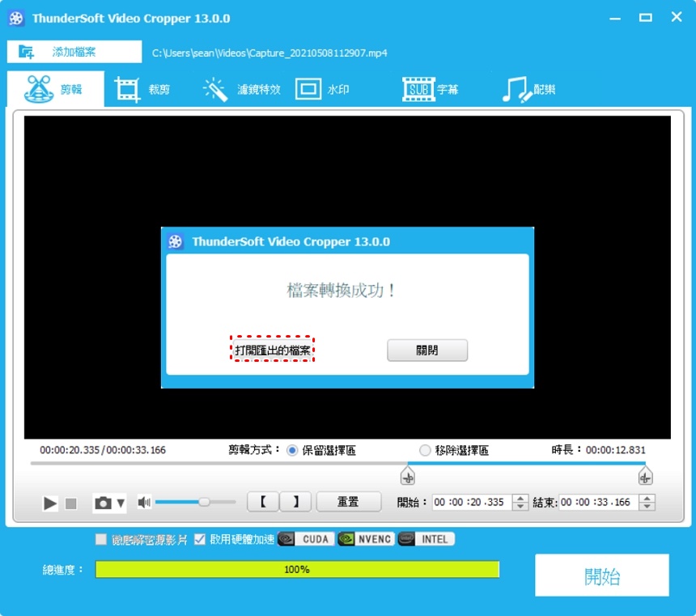Decrease the 結束 end time stepper
Image resolution: width=696 pixels, height=616 pixels.
(x=647, y=507)
